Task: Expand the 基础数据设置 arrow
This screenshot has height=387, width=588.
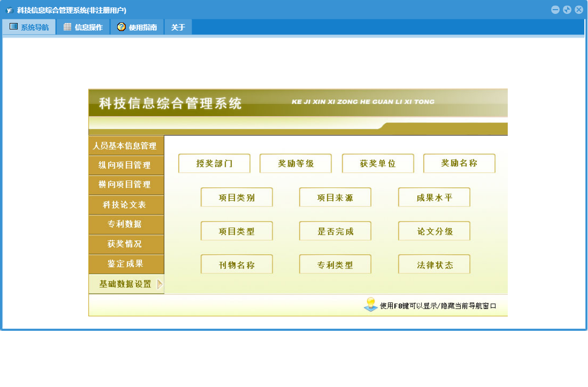Action: [x=159, y=284]
